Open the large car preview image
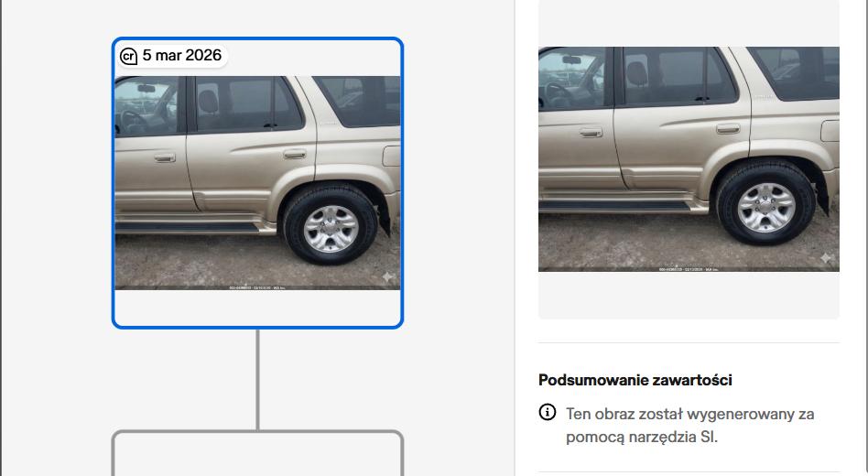The width and height of the screenshot is (868, 476). click(689, 159)
